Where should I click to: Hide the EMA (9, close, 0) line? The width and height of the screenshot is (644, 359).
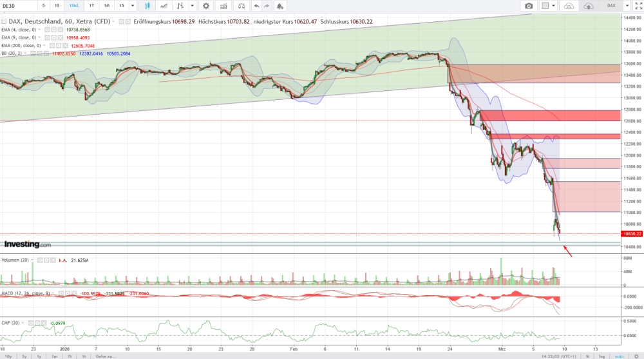[47, 37]
